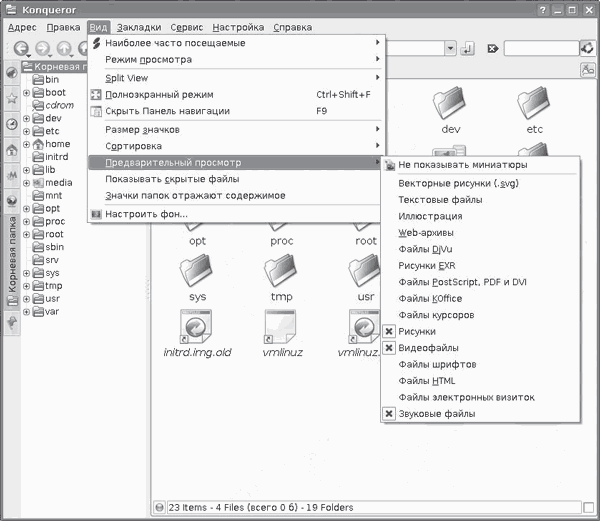This screenshot has height=521, width=600.
Task: Click the Back navigation arrow in toolbar
Action: pyautogui.click(x=21, y=48)
